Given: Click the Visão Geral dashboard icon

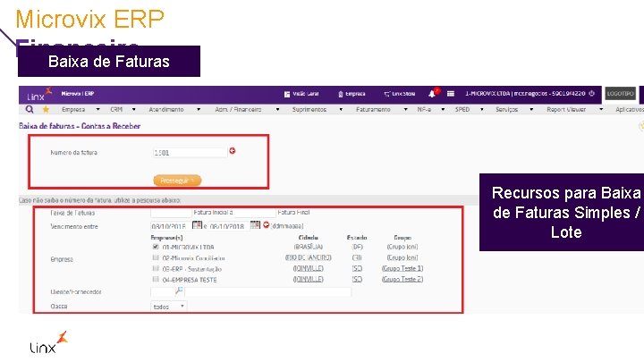Looking at the screenshot, I should [287, 94].
